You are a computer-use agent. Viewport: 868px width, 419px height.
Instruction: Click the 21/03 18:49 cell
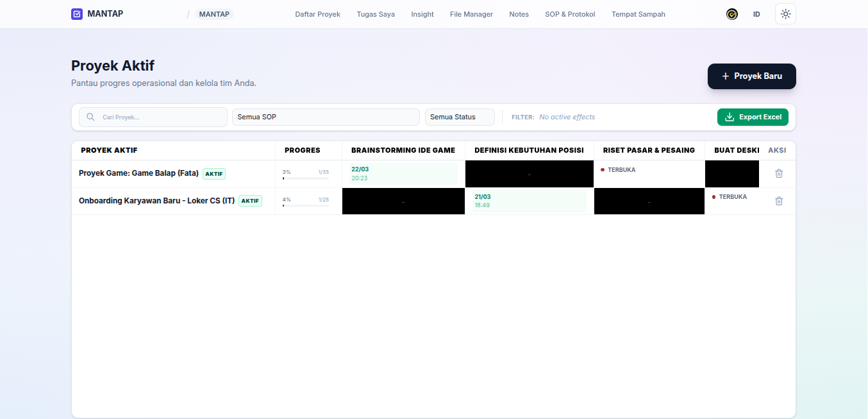[530, 201]
